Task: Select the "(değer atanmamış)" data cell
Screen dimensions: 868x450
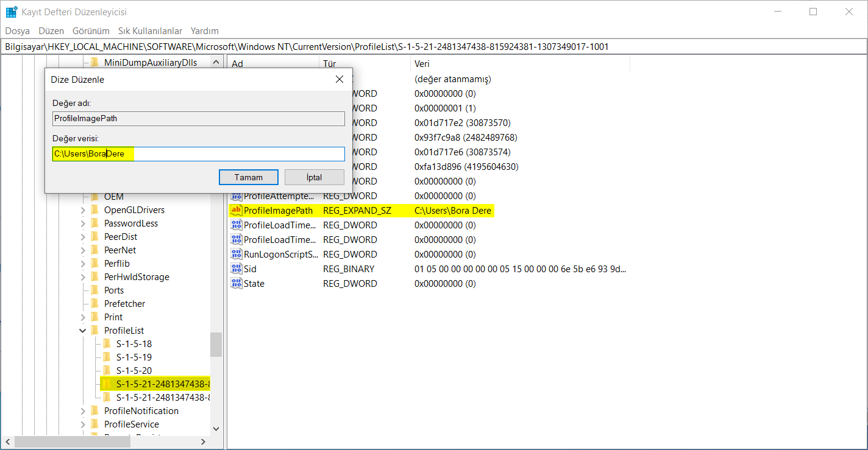Action: pyautogui.click(x=453, y=79)
